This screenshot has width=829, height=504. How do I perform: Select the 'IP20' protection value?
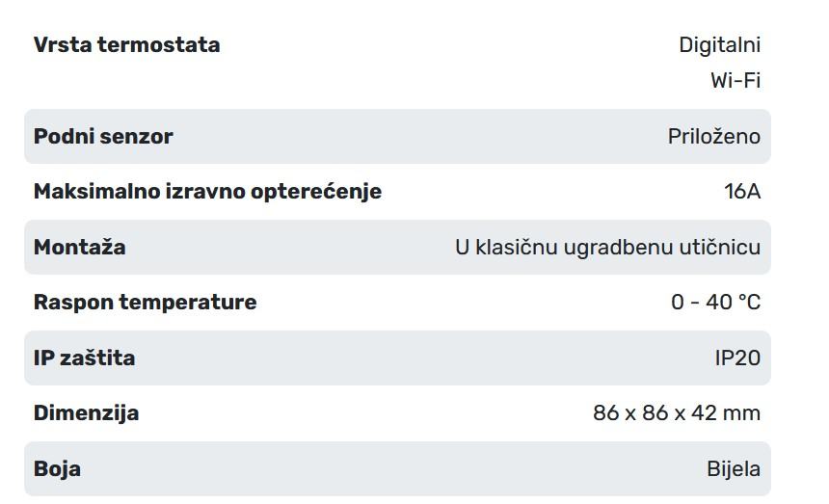click(x=736, y=358)
